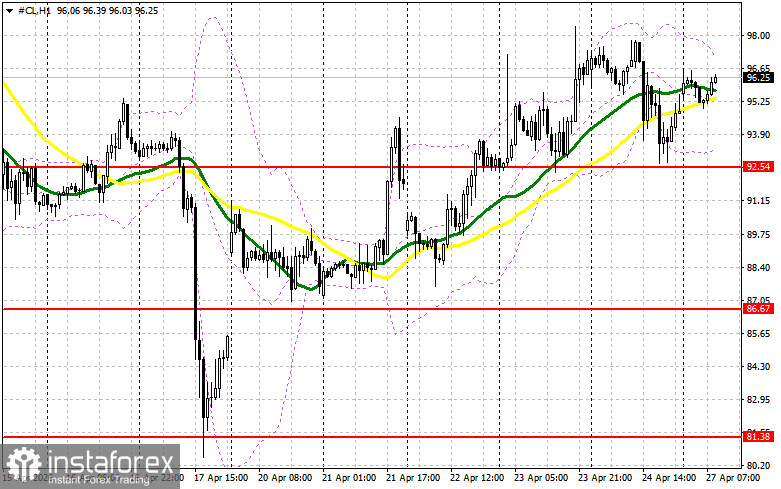Click the 84.30 price axis label
This screenshot has width=781, height=489.
(x=758, y=367)
